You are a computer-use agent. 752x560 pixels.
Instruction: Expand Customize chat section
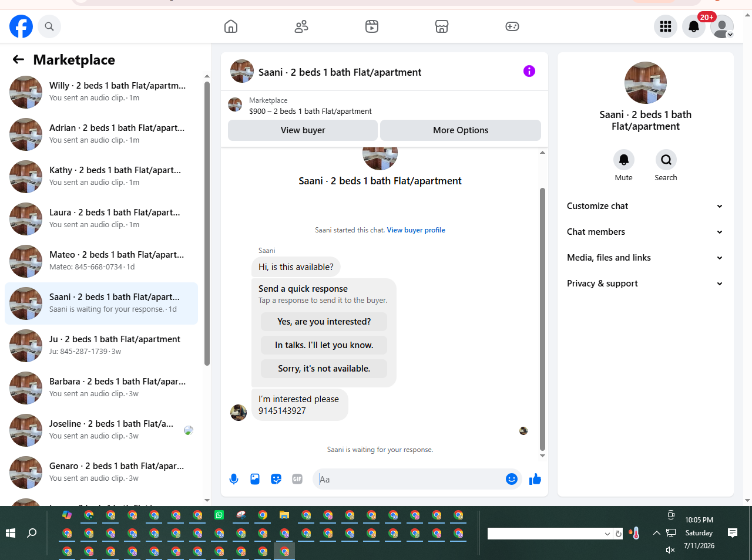pyautogui.click(x=645, y=206)
